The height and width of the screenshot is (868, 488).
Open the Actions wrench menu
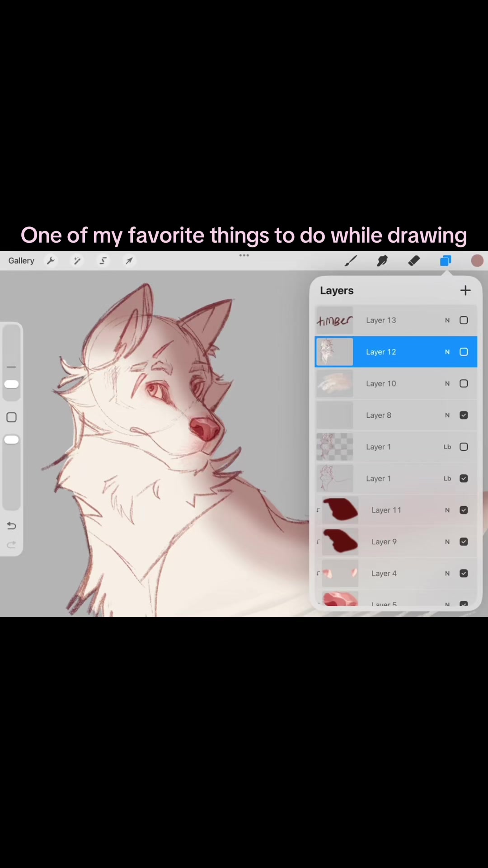(x=51, y=261)
